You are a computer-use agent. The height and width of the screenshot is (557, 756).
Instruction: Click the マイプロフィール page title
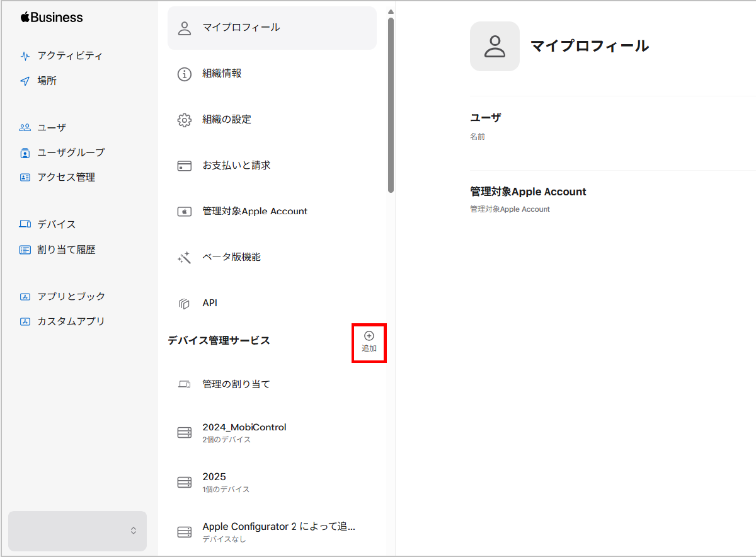(x=590, y=46)
